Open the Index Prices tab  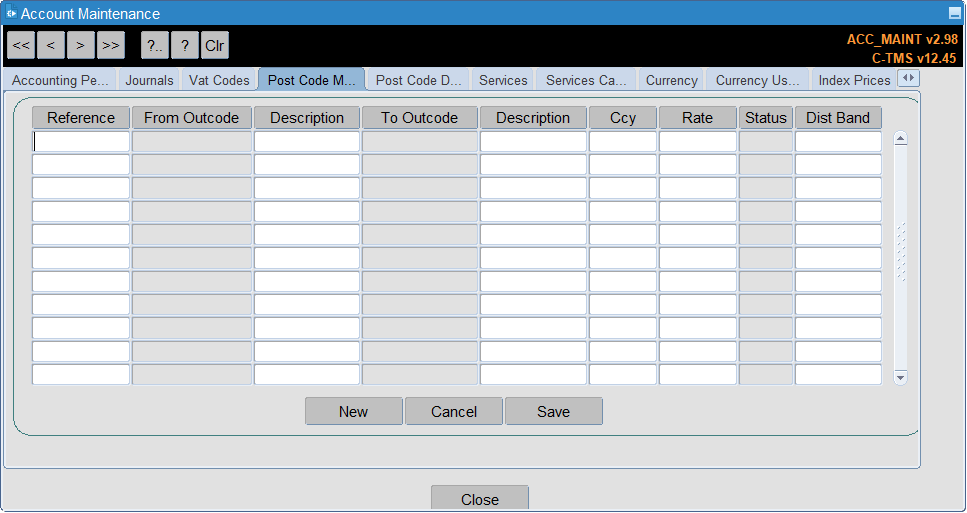tap(854, 80)
